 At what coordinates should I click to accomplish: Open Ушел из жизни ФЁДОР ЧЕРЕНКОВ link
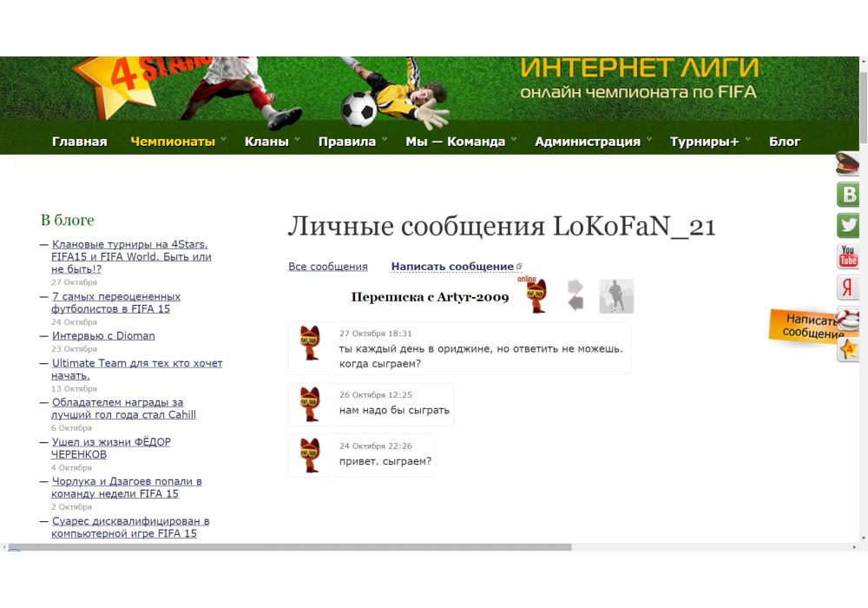click(x=111, y=448)
